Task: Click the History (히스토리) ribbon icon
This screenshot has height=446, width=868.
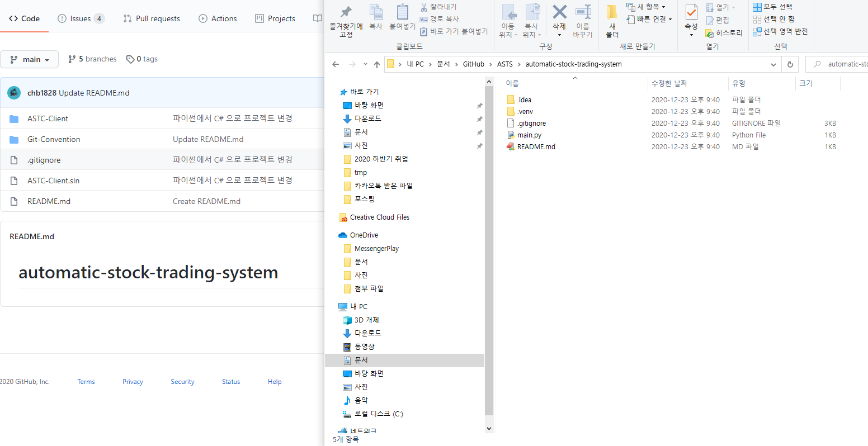Action: click(x=724, y=33)
